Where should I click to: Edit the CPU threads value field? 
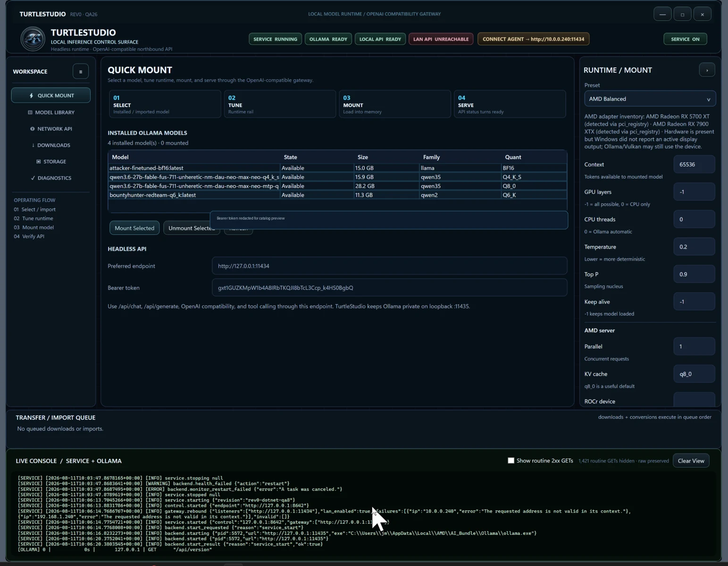point(694,219)
